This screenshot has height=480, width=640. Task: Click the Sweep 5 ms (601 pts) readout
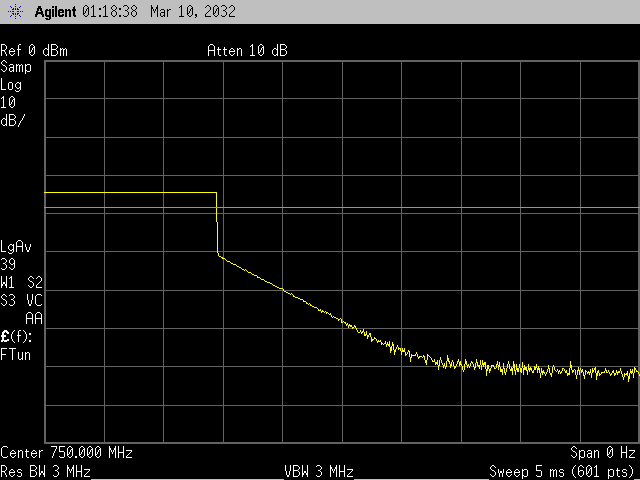click(563, 472)
